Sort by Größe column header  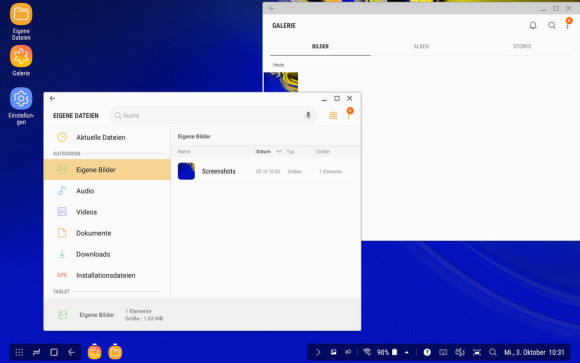(x=323, y=151)
